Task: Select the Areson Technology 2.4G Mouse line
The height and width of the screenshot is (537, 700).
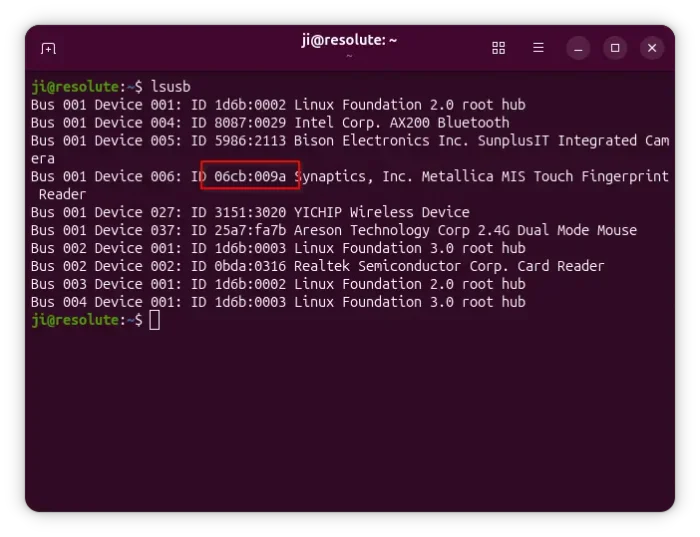Action: 334,230
